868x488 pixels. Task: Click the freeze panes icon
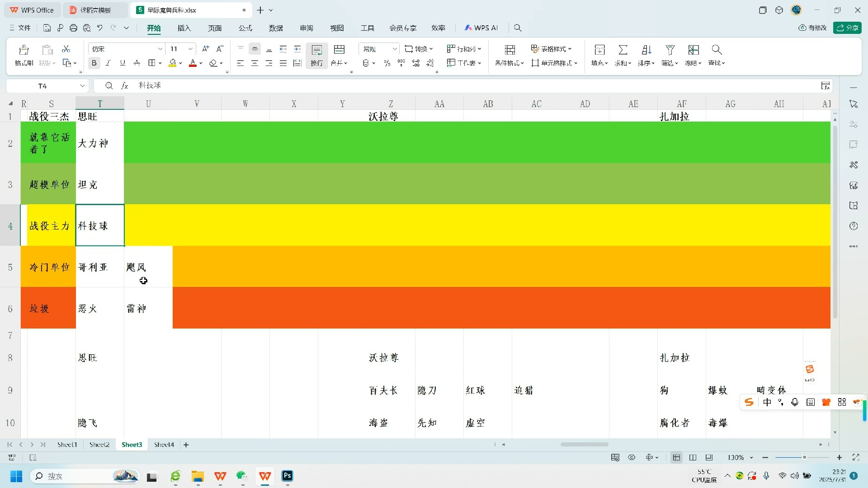pyautogui.click(x=693, y=50)
